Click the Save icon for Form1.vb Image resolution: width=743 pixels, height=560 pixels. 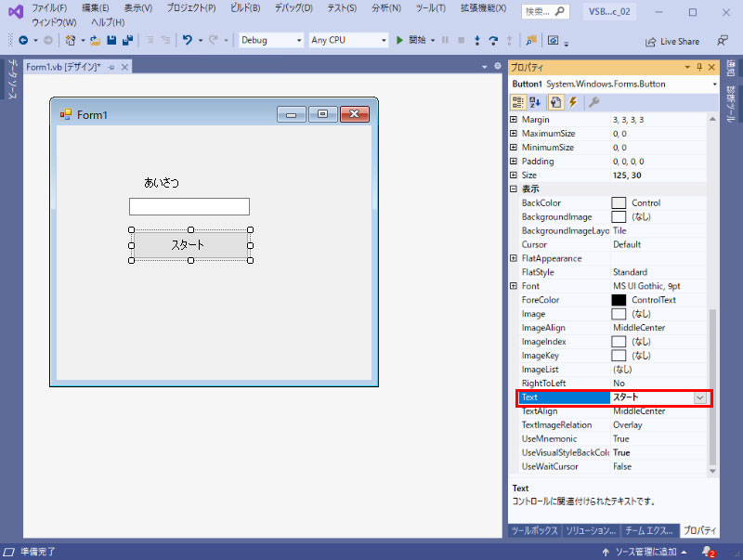coord(111,41)
